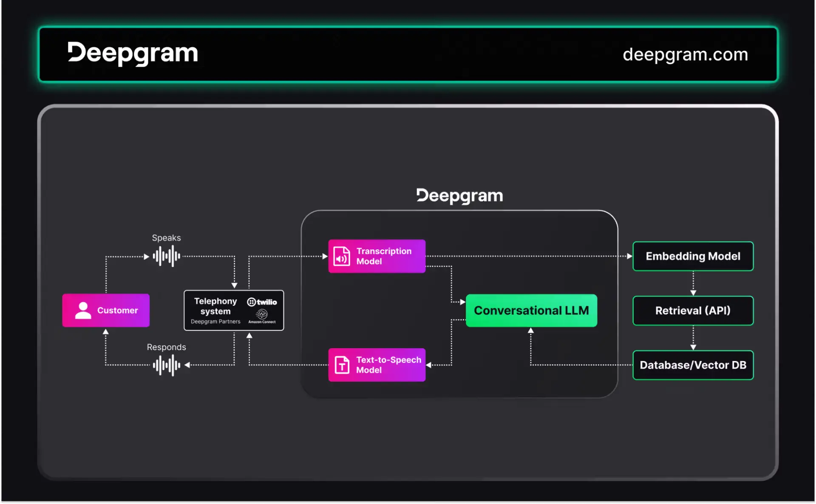The height and width of the screenshot is (504, 816).
Task: Toggle the Conversational LLM node
Action: tap(531, 310)
